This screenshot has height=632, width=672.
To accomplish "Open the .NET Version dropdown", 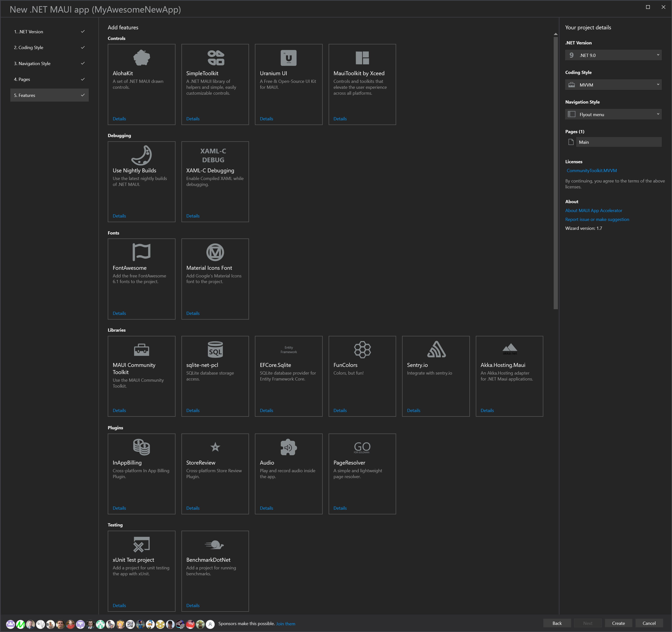I will [613, 55].
